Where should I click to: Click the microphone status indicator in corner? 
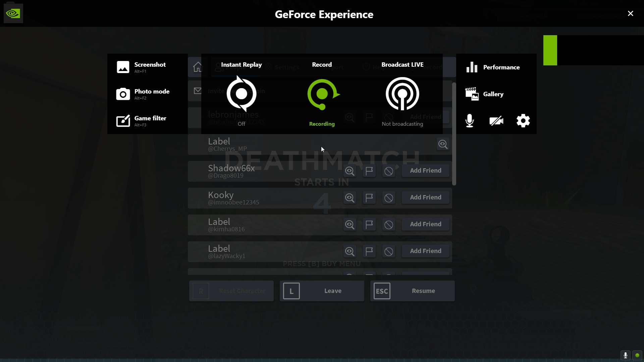tap(626, 355)
